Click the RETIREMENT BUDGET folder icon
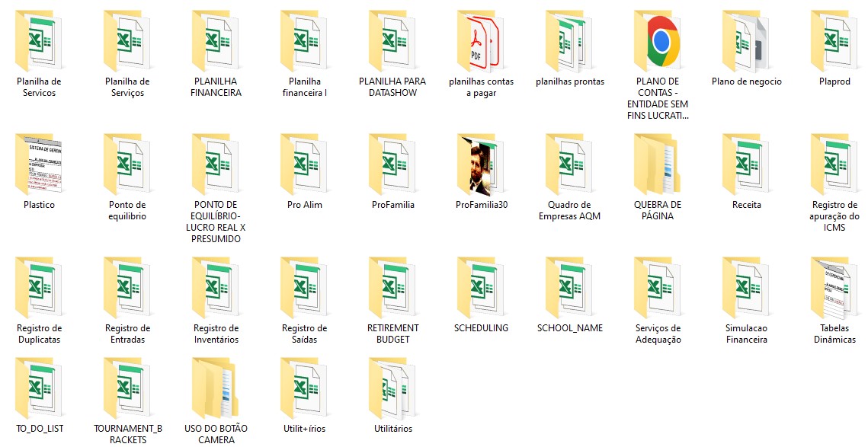 pos(393,286)
